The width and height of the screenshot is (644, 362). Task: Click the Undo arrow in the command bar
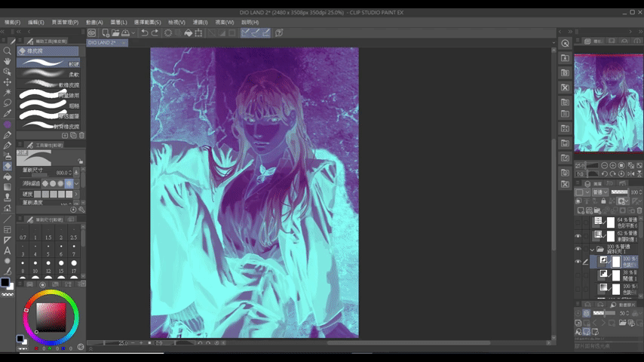[144, 33]
